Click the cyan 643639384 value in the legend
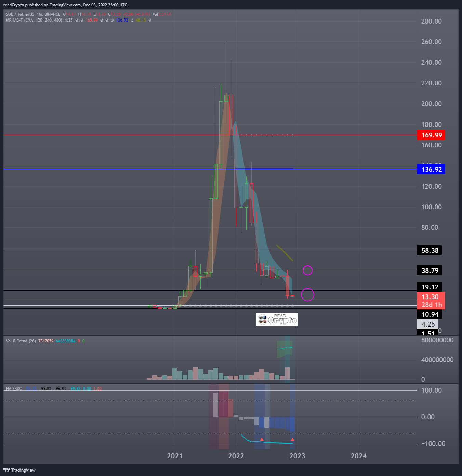 pyautogui.click(x=65, y=341)
